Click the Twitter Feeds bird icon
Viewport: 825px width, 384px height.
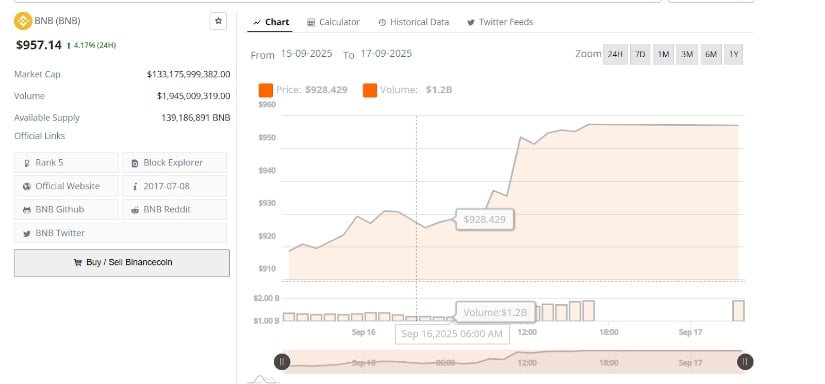[471, 22]
